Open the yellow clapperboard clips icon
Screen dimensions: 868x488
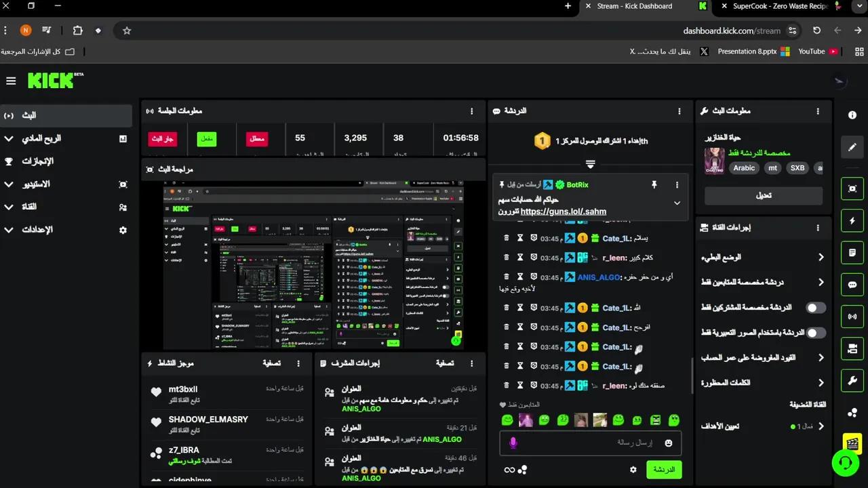click(x=852, y=444)
